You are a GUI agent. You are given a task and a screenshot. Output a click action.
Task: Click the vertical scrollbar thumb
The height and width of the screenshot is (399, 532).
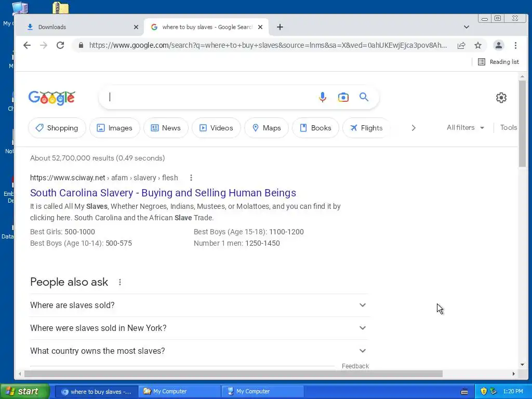click(522, 124)
